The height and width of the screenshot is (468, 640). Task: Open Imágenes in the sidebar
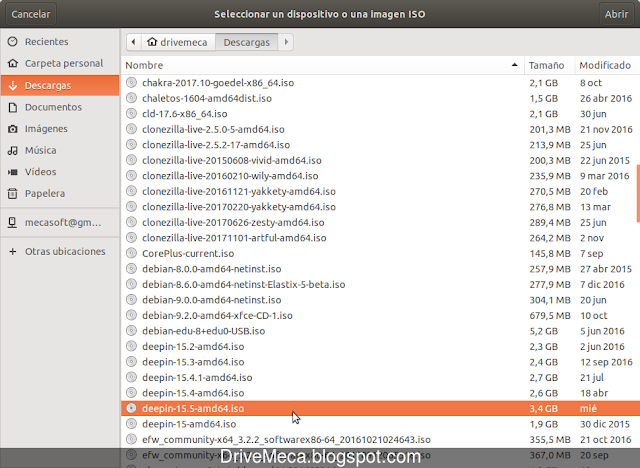(x=60, y=129)
